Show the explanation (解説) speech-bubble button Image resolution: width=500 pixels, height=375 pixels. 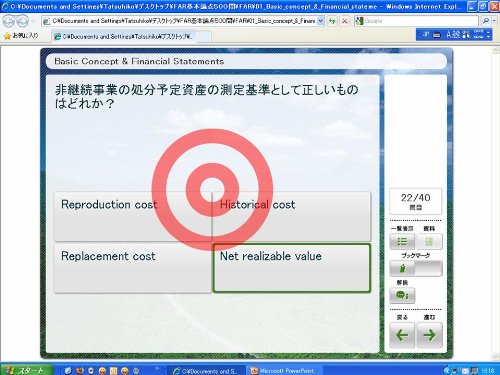(x=402, y=295)
